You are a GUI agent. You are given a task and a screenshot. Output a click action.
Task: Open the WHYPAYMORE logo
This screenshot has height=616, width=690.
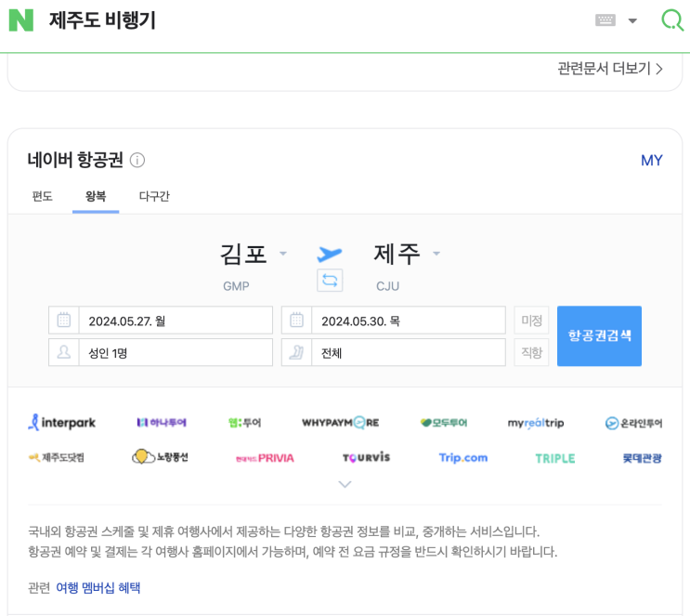coord(341,422)
